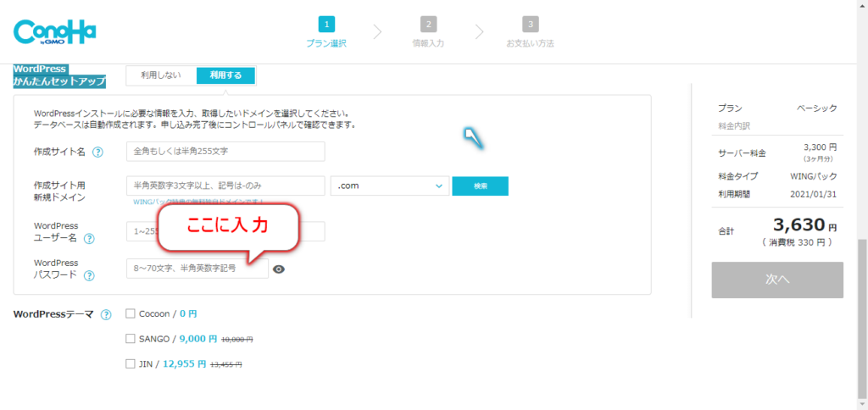Focus the 作成サイト名 input field
Viewport: 868px width, 410px height.
pyautogui.click(x=225, y=152)
